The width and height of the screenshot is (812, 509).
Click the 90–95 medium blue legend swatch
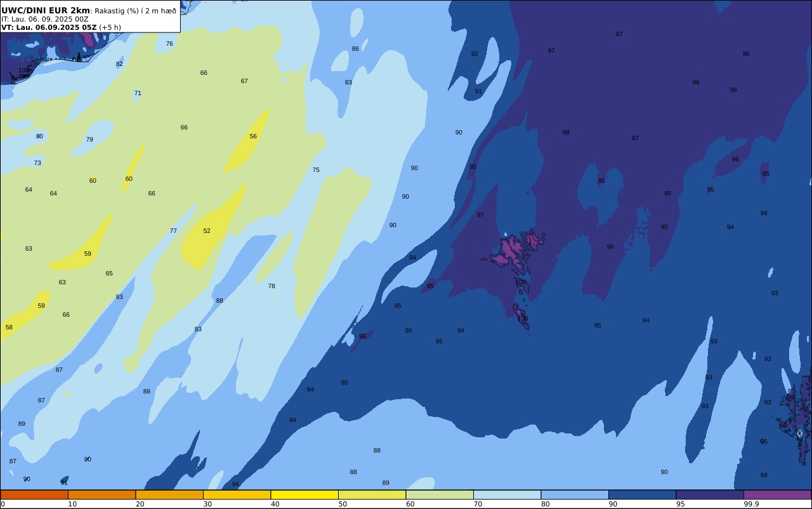(x=642, y=494)
